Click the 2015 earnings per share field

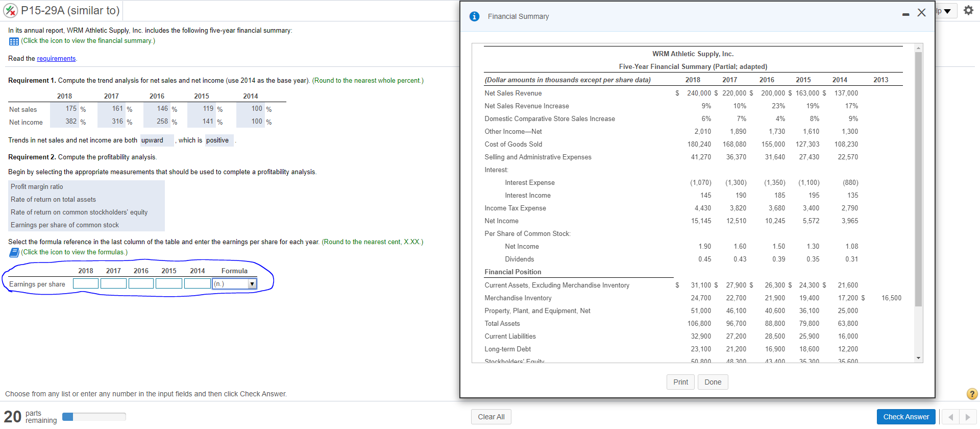coord(169,283)
